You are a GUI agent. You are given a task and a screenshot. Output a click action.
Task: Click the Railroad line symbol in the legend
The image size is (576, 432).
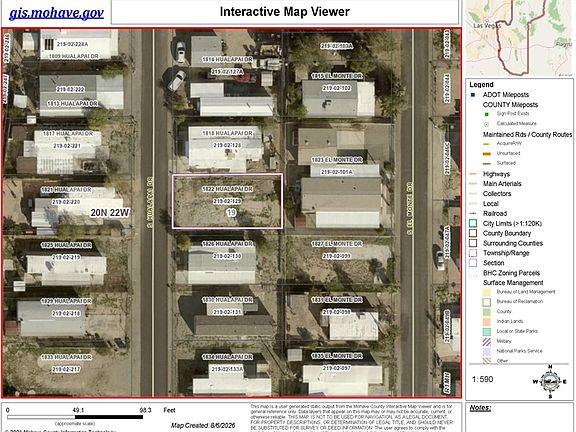pos(473,213)
